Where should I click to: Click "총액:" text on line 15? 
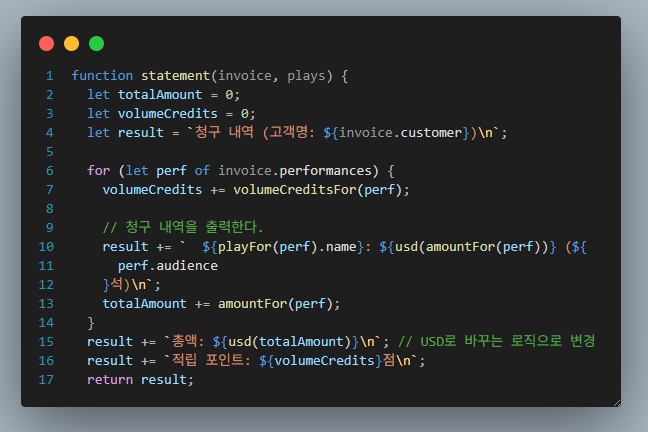click(188, 341)
